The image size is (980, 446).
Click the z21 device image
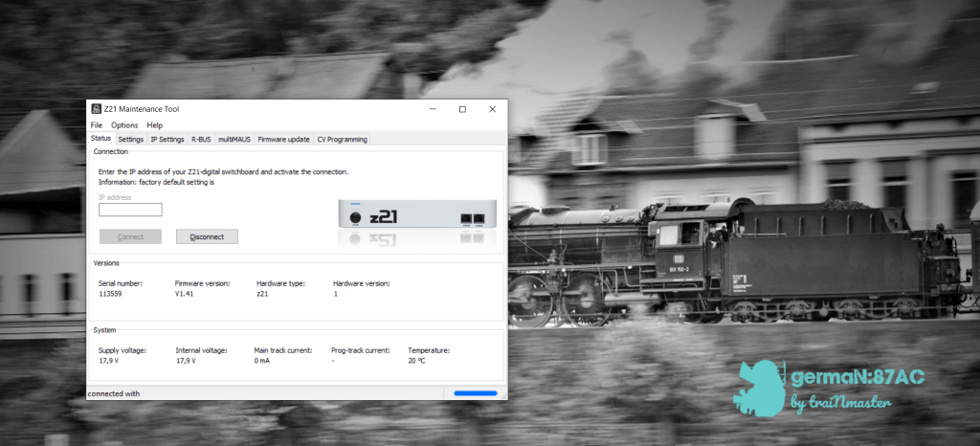pos(417,216)
